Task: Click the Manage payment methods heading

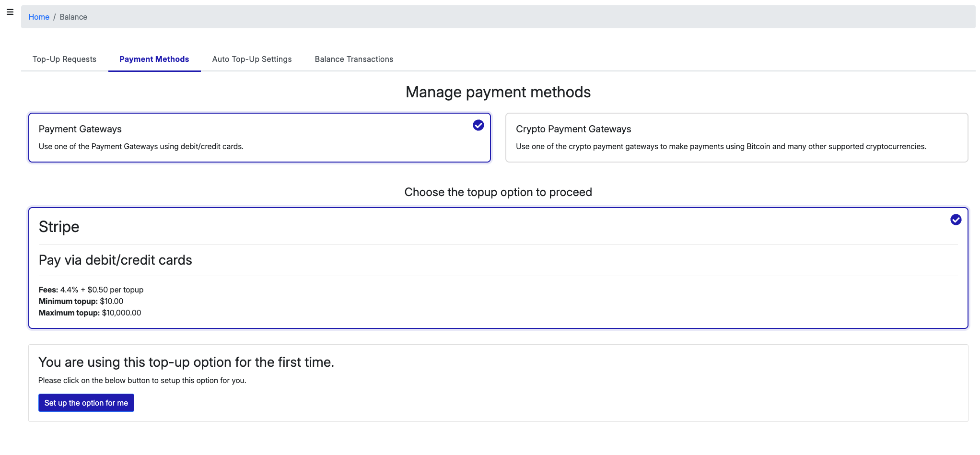Action: [x=498, y=92]
